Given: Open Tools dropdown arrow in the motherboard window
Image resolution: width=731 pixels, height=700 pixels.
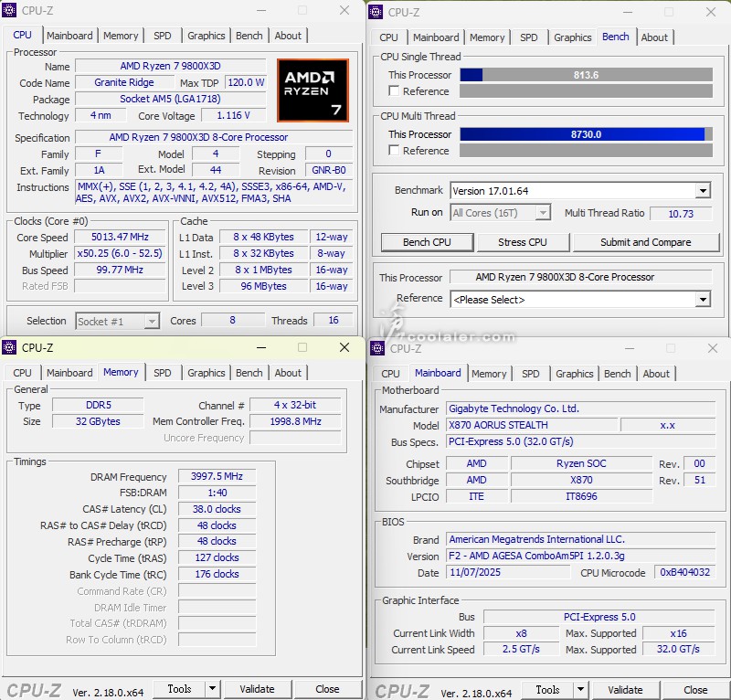Looking at the screenshot, I should point(580,690).
